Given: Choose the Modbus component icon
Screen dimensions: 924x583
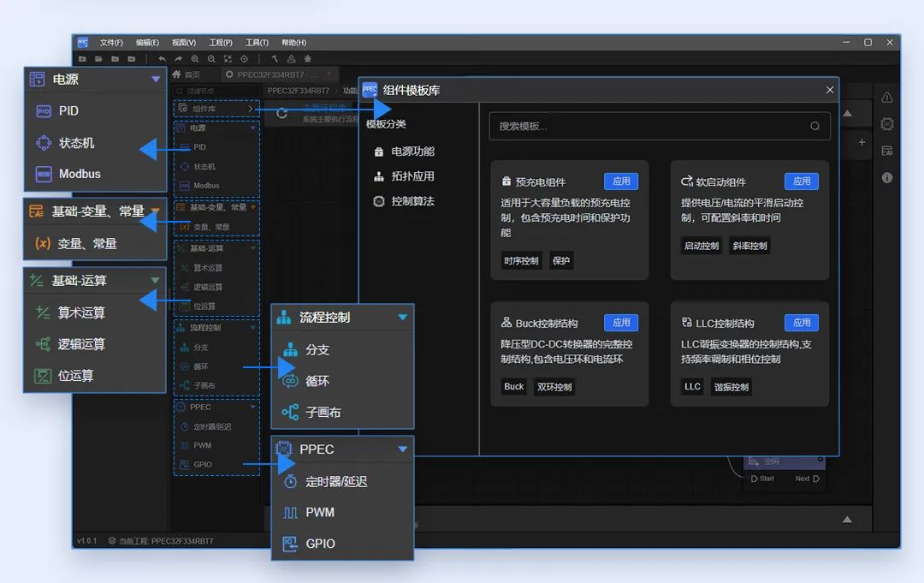Looking at the screenshot, I should (44, 174).
